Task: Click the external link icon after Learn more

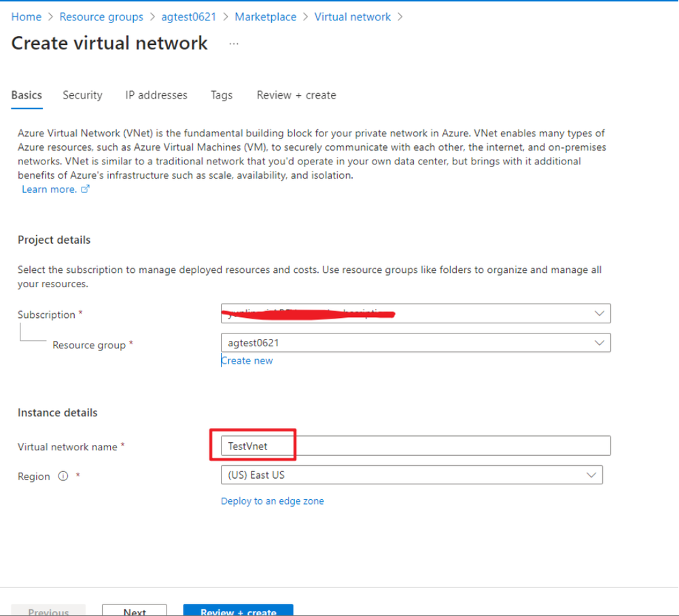Action: pyautogui.click(x=86, y=189)
